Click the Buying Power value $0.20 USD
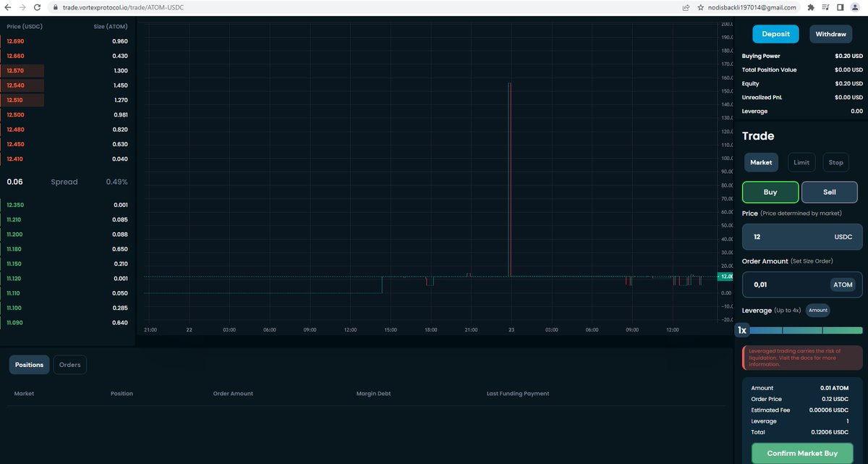868x464 pixels. (848, 56)
